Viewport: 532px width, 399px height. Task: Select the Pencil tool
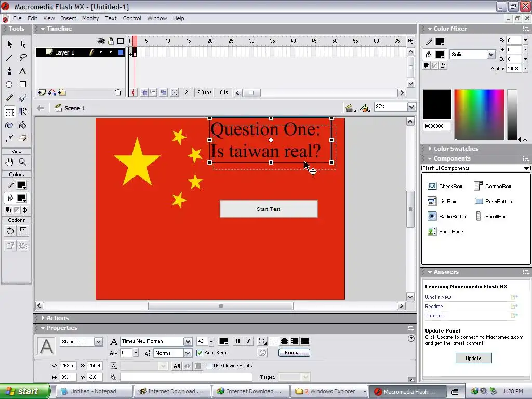point(9,98)
